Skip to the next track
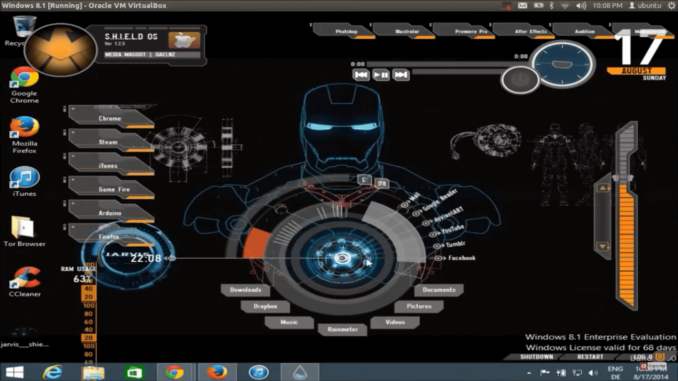 click(x=401, y=75)
